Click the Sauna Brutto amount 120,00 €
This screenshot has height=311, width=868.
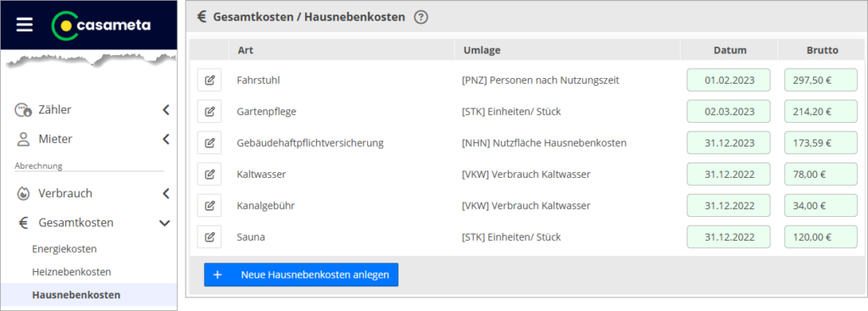821,236
